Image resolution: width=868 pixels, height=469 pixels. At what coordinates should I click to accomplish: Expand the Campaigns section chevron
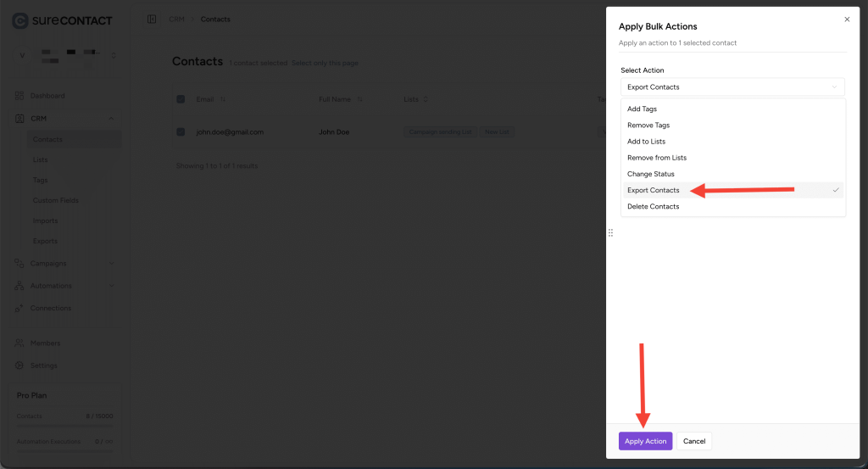(112, 264)
